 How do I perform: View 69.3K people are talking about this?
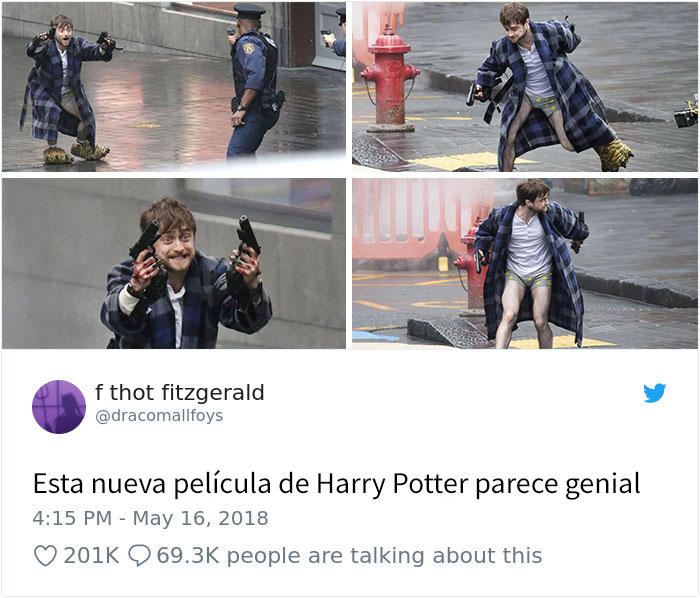(350, 556)
